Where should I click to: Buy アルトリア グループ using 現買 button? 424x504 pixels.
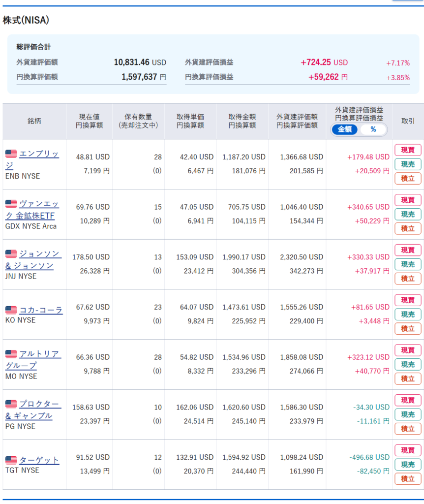coord(408,350)
